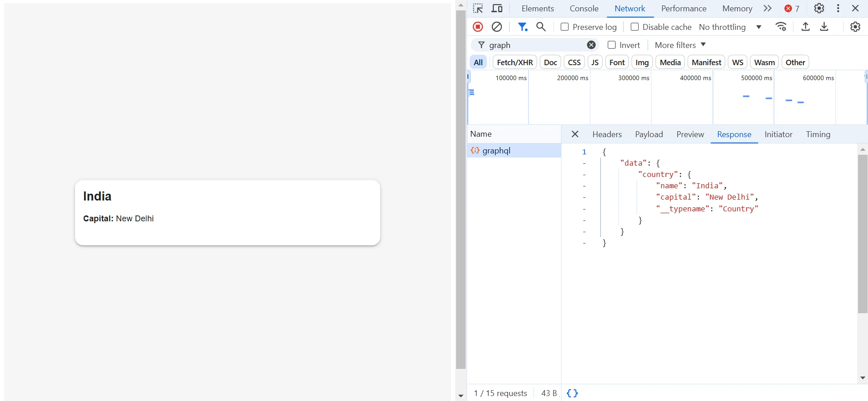Select the graphql request row

pos(514,151)
